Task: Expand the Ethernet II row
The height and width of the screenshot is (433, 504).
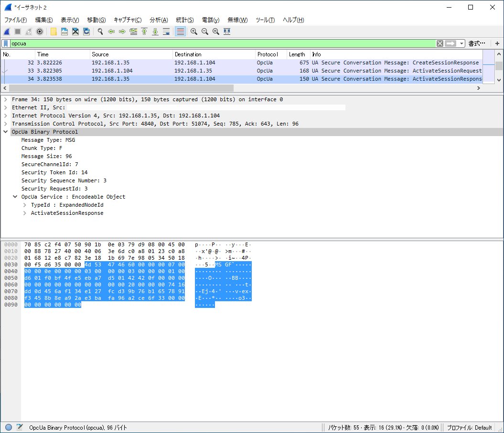Action: pyautogui.click(x=5, y=107)
